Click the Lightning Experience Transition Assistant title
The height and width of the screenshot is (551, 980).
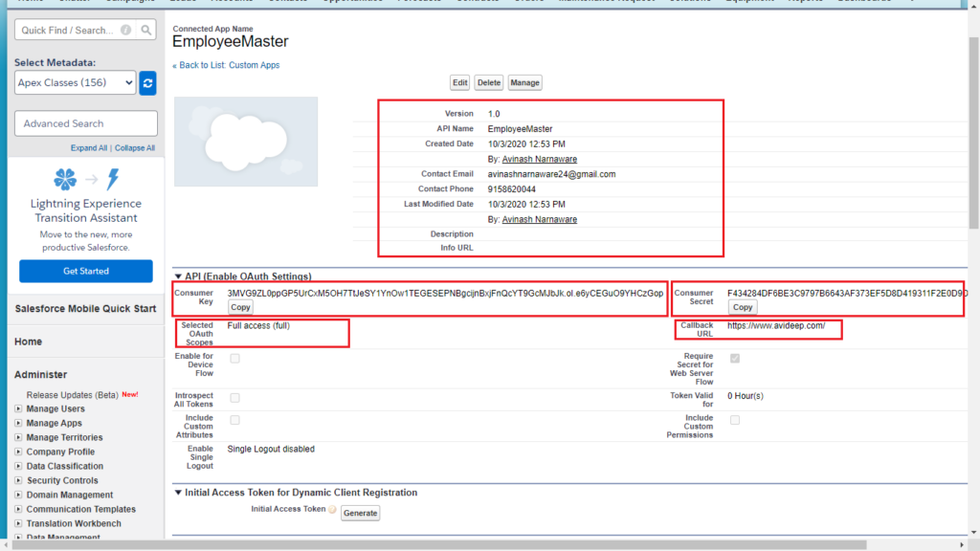coord(86,210)
